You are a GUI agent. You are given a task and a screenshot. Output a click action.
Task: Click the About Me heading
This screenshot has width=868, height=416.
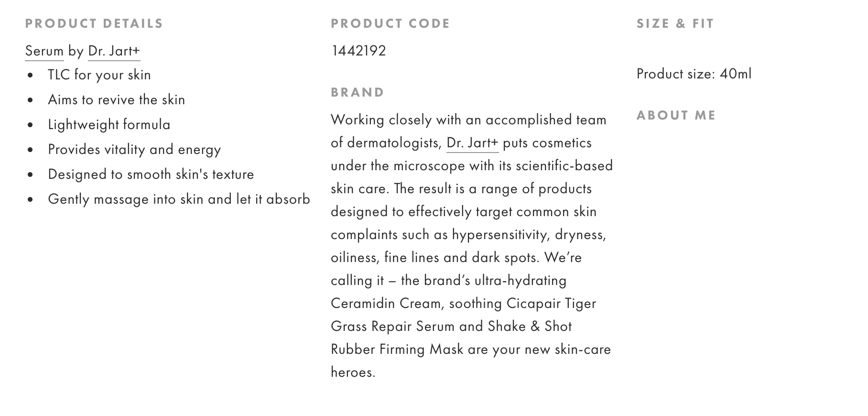point(676,115)
